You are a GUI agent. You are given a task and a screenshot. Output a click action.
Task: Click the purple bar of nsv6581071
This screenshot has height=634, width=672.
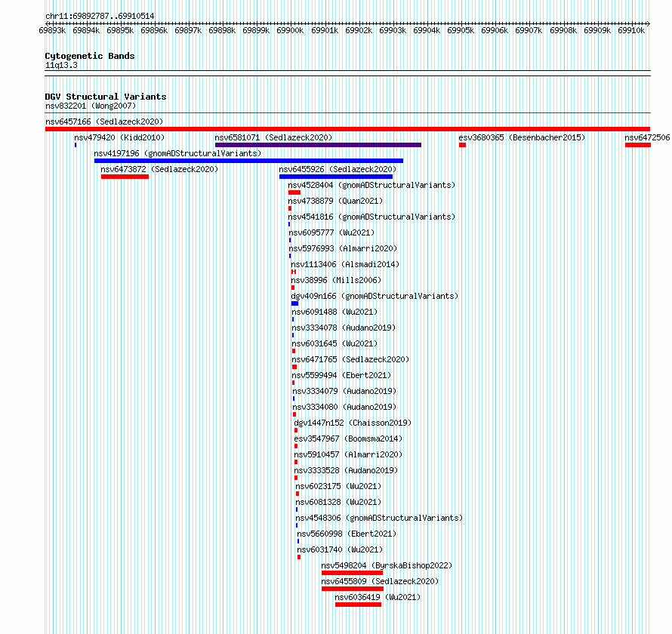pos(318,145)
